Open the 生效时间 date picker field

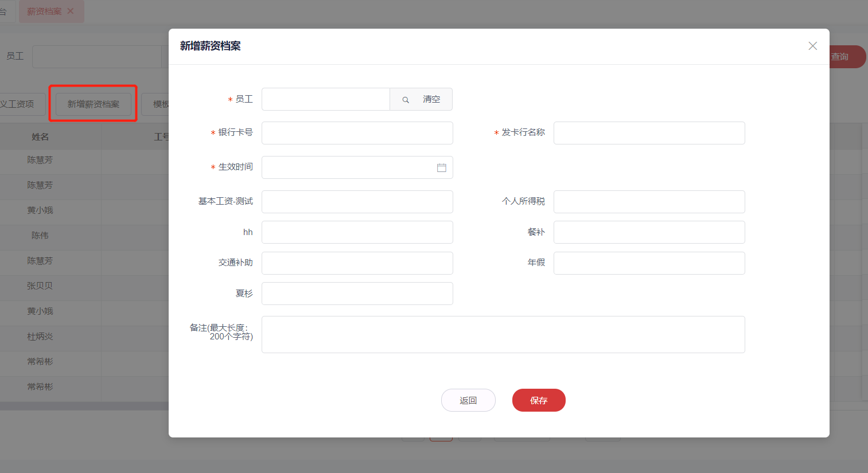coord(357,167)
